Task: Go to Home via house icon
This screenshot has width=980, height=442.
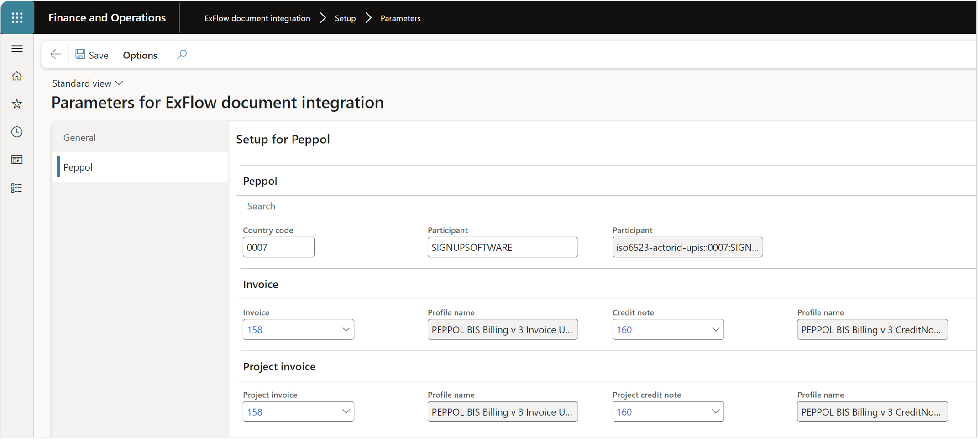Action: (x=17, y=76)
